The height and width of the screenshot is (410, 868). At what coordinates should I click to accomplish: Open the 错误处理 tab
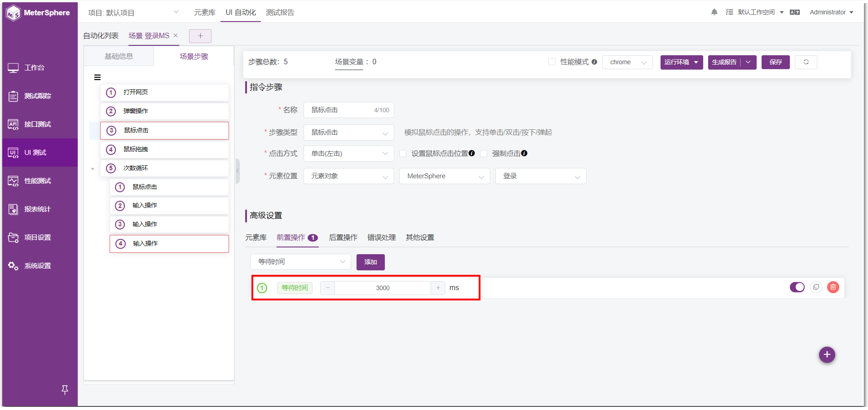(x=382, y=238)
